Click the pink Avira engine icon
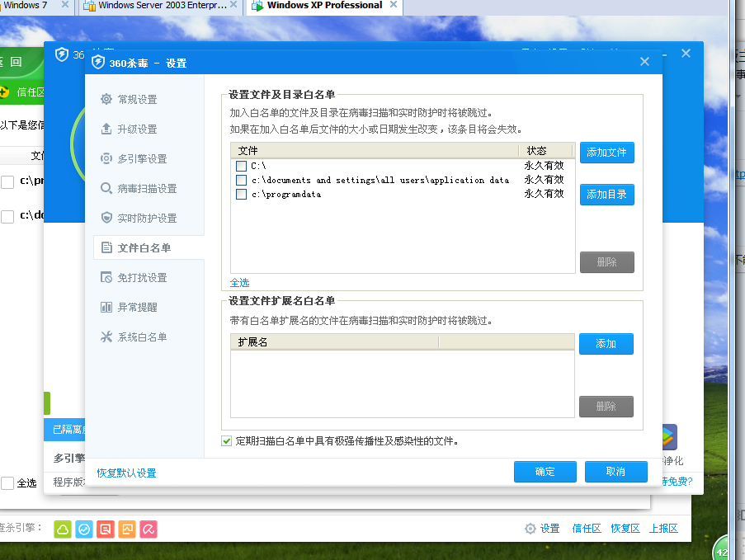The width and height of the screenshot is (745, 560). pyautogui.click(x=149, y=529)
